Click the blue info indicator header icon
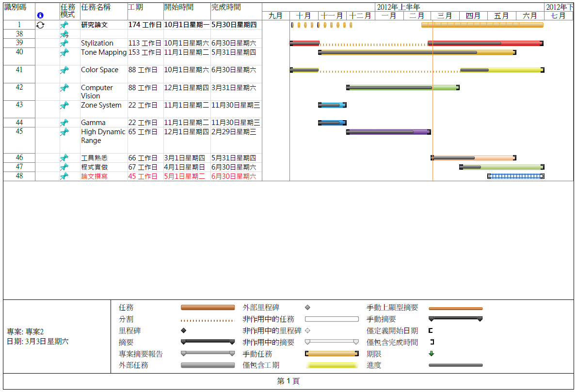Screen dimensions: 577x392 coord(40,16)
